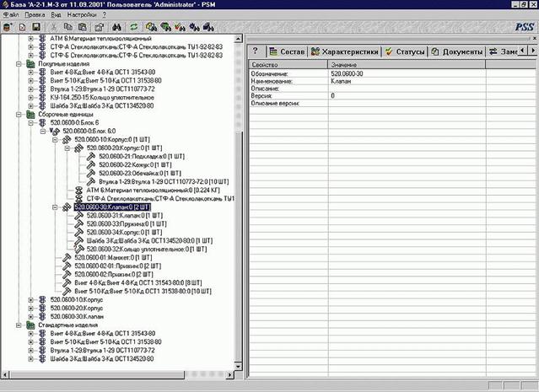Click the floppy disk save icon
This screenshot has height=392, width=539.
[36, 27]
